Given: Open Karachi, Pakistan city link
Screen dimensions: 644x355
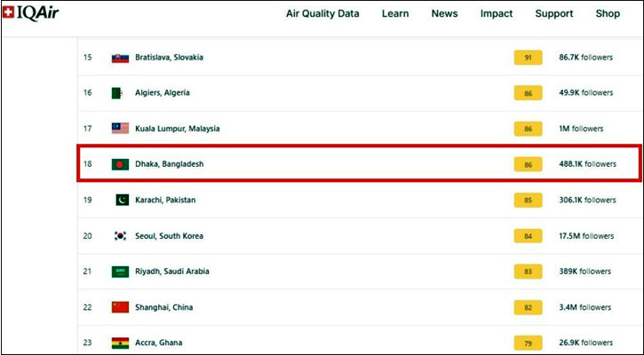Looking at the screenshot, I should pos(165,200).
